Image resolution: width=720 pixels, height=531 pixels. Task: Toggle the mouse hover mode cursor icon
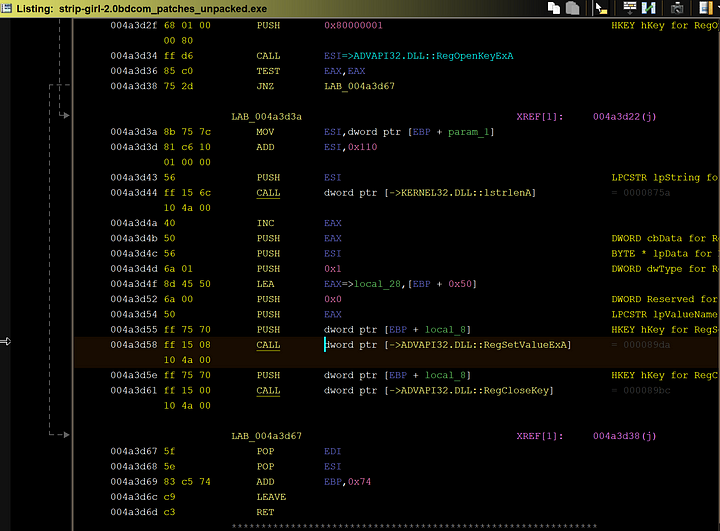pos(601,8)
